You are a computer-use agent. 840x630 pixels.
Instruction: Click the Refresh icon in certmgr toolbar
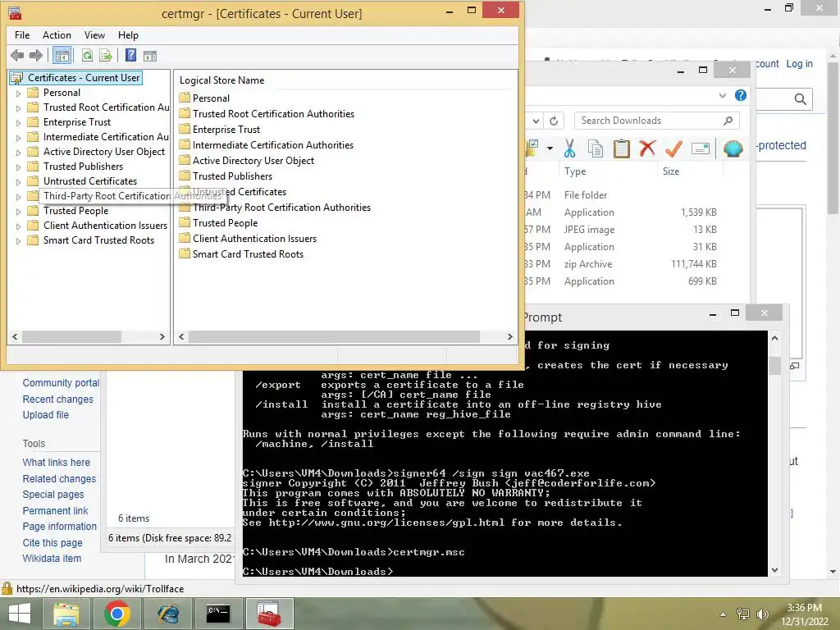click(87, 55)
